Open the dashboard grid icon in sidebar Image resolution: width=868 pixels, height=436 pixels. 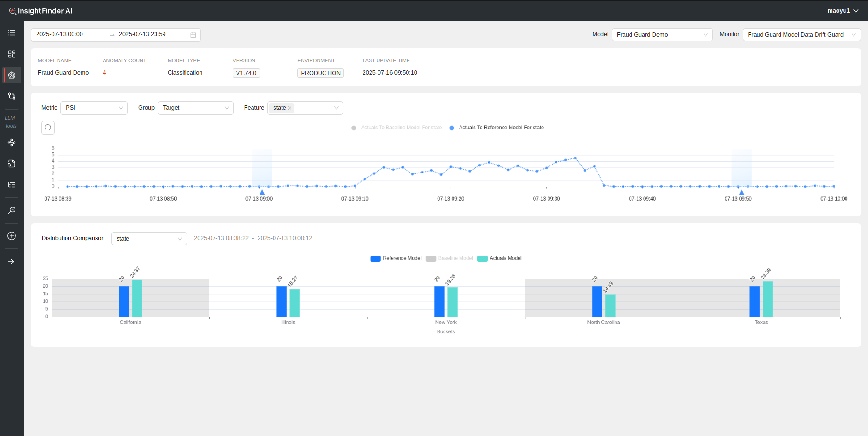pos(12,54)
